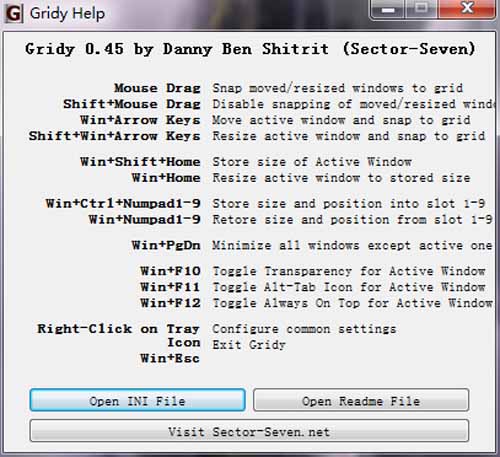The image size is (500, 457).
Task: Click the Win+Arrow Keys label
Action: (140, 120)
